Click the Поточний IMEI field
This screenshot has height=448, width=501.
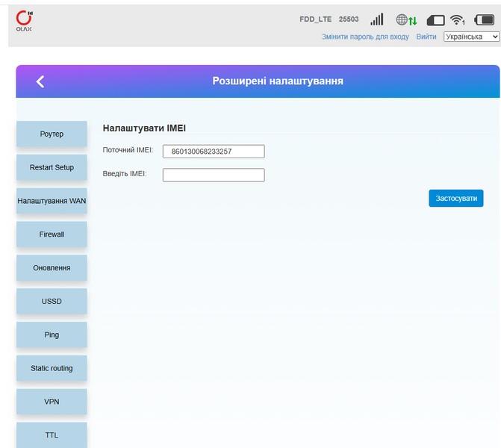coord(214,152)
